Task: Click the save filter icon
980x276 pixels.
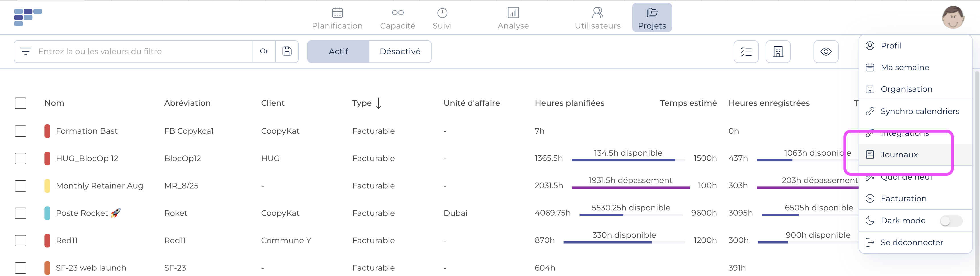Action: click(x=287, y=51)
